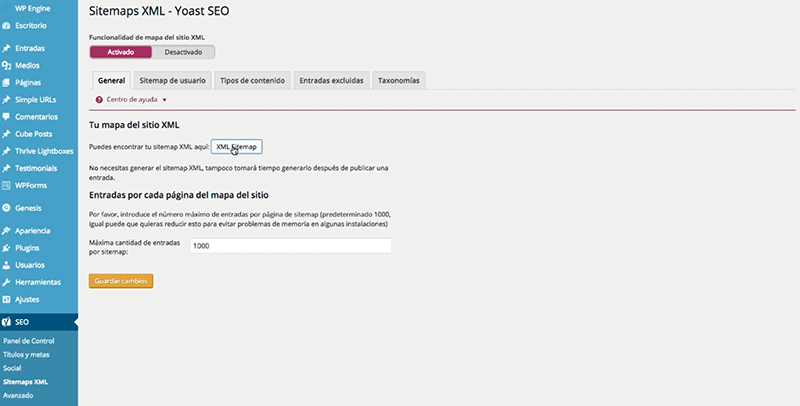Viewport: 800px width, 406px height.
Task: Open the Títulos y metas submenu
Action: [26, 354]
